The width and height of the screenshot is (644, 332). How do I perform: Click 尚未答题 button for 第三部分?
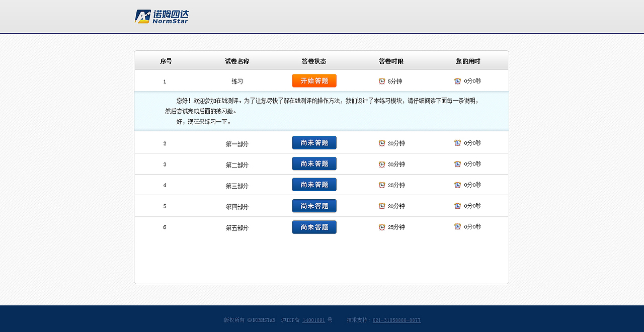pos(314,185)
